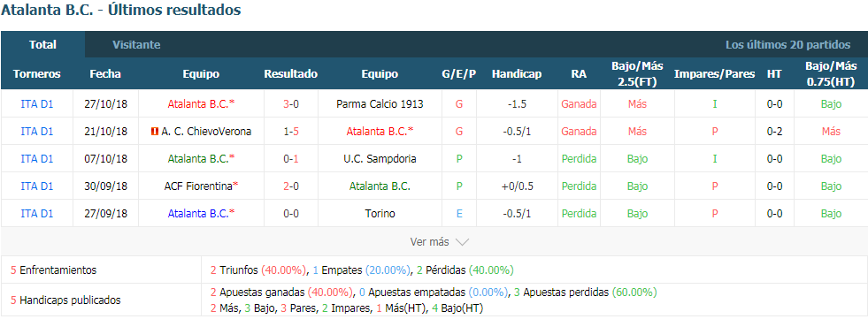Click the Ver más text

[x=430, y=241]
